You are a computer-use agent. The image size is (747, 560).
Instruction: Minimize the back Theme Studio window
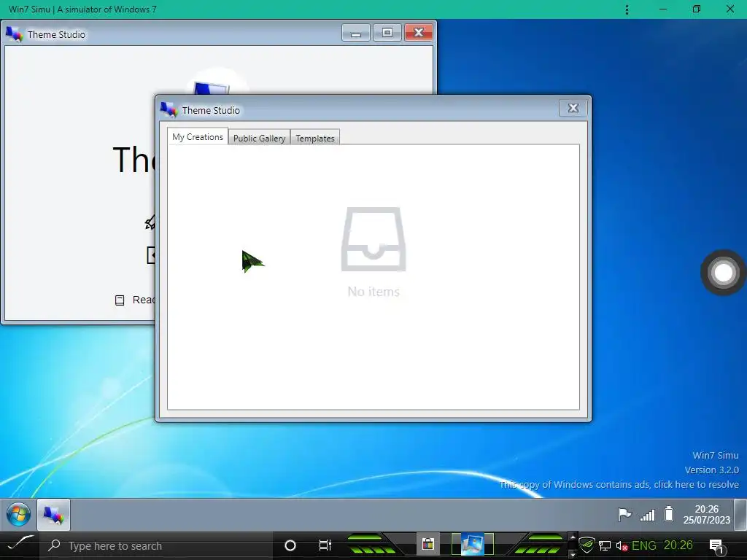click(x=355, y=33)
